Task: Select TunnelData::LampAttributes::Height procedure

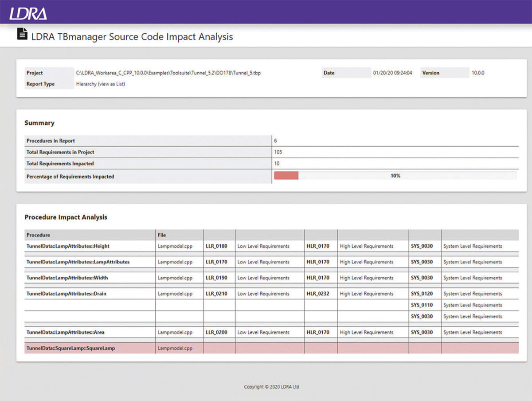Action: [68, 246]
